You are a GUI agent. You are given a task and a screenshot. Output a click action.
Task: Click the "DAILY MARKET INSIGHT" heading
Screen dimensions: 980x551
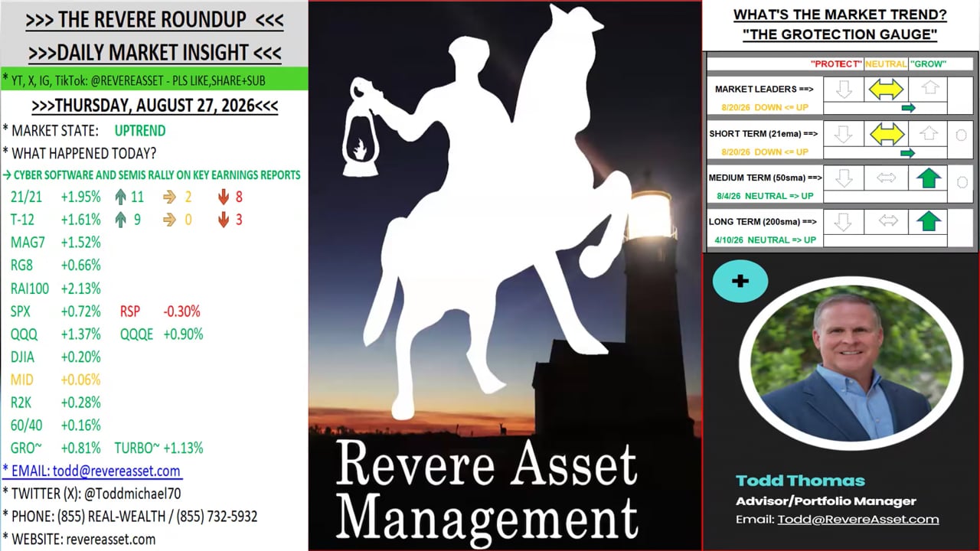[x=154, y=53]
